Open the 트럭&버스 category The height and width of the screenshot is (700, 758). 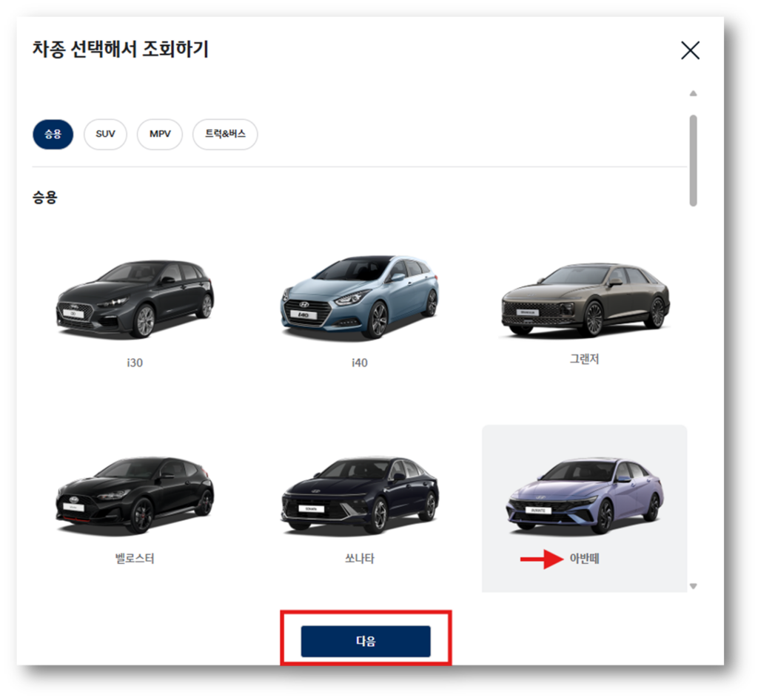tap(224, 134)
